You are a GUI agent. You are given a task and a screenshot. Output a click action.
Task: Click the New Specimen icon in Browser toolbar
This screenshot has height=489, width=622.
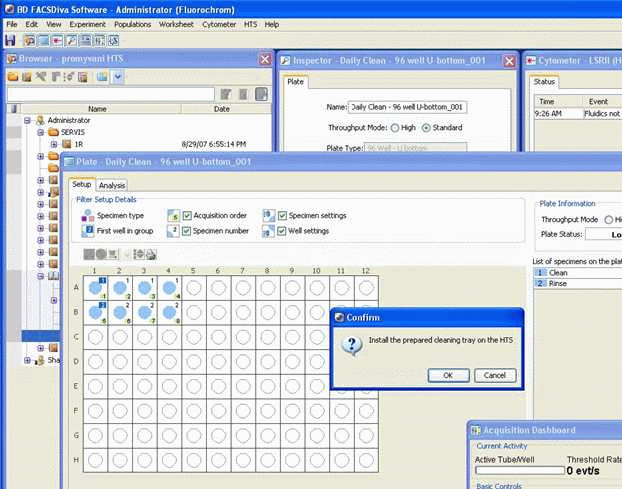coord(41,77)
